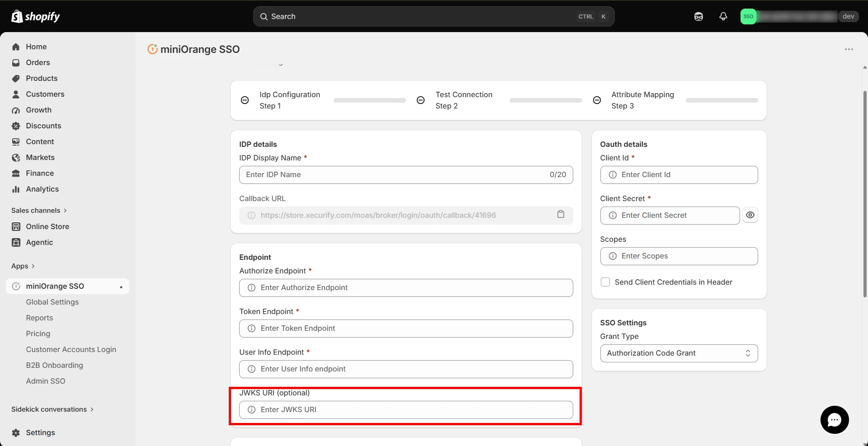
Task: Open the Sidekick assistant icon
Action: click(x=698, y=17)
